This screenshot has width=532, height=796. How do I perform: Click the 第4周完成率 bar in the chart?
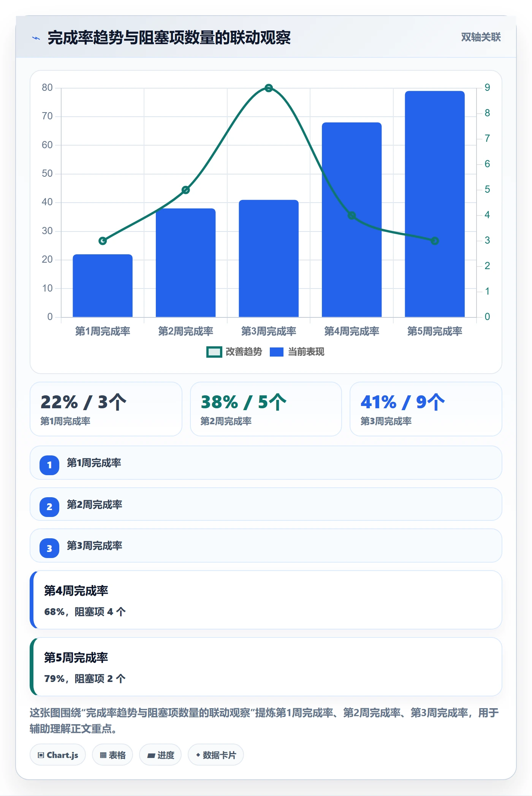[x=351, y=220]
